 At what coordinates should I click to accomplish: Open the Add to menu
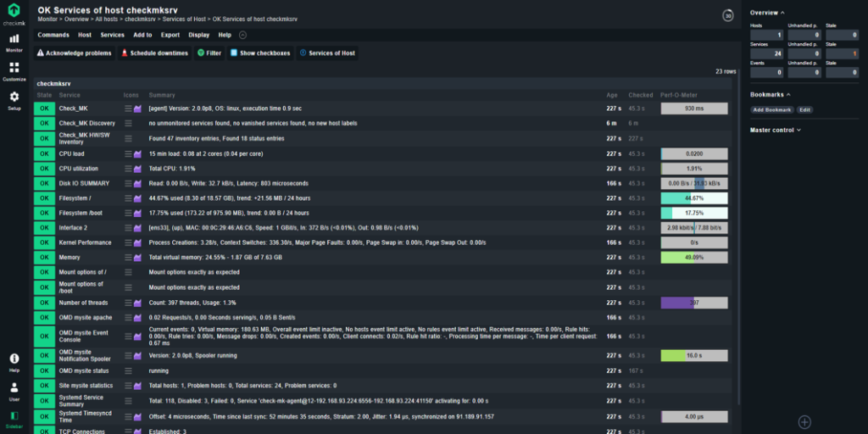(x=142, y=35)
